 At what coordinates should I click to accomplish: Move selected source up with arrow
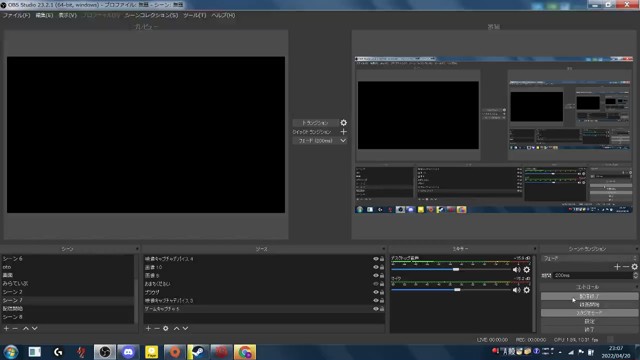tap(176, 328)
